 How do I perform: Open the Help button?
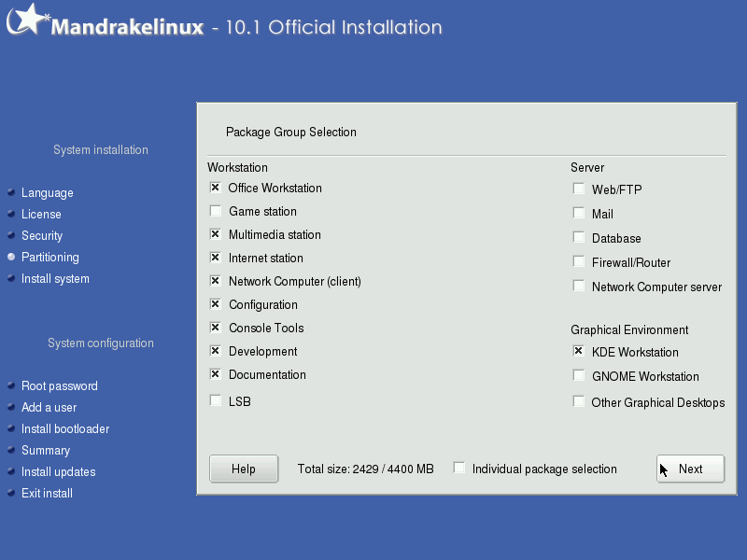tap(244, 469)
